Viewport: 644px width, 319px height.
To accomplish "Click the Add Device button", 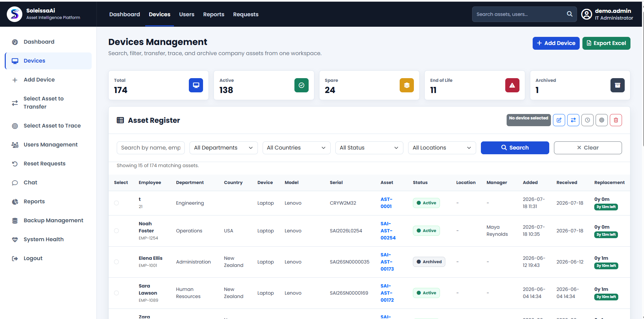I will (556, 43).
